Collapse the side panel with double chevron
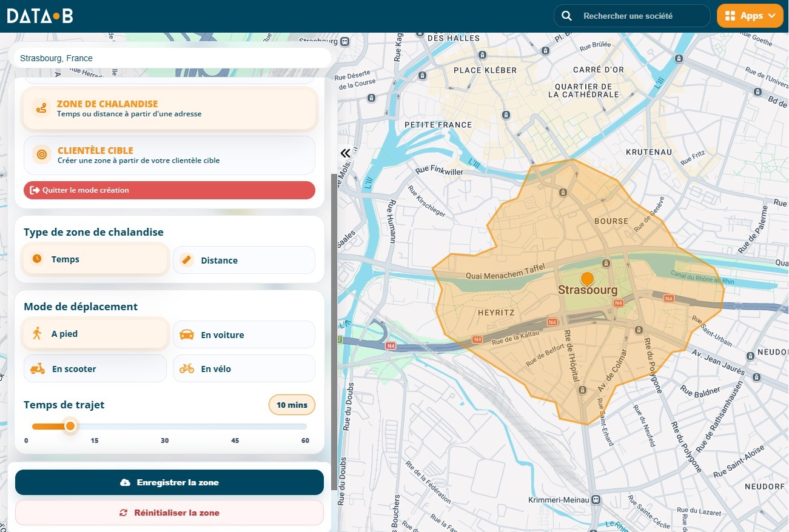This screenshot has width=789, height=532. 346,153
